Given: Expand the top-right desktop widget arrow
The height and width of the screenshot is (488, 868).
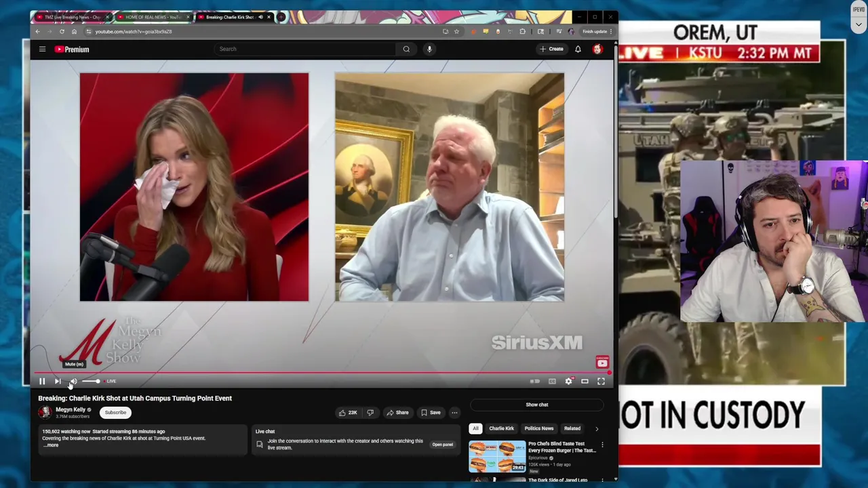Looking at the screenshot, I should (859, 25).
